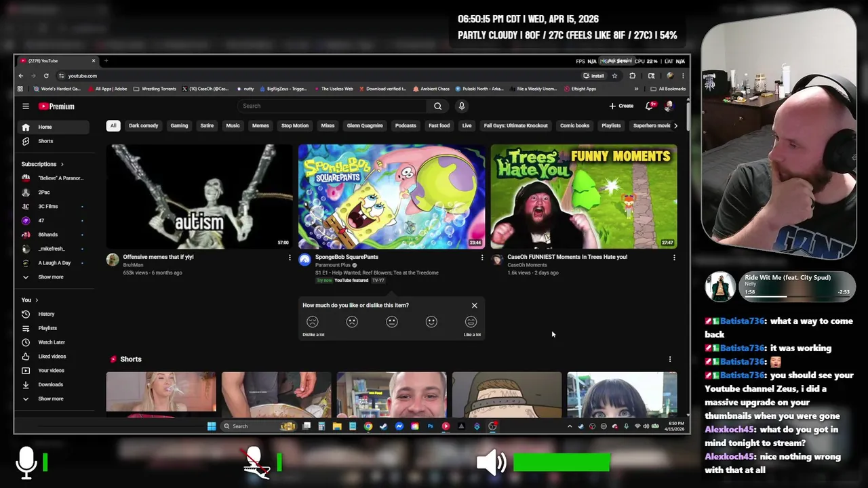Viewport: 868px width, 488px height.
Task: Select the All filter chip
Action: click(113, 125)
